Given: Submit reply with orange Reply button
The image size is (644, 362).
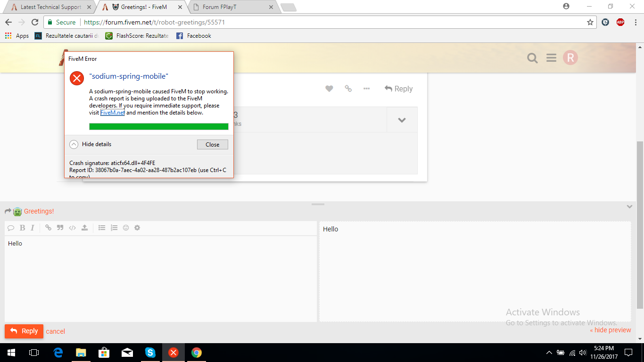Looking at the screenshot, I should point(24,331).
